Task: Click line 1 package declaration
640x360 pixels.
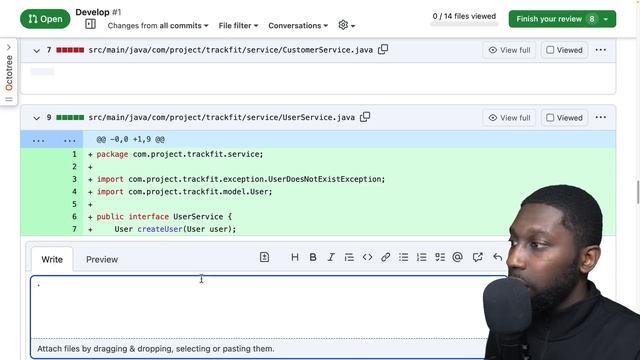Action: tap(180, 154)
